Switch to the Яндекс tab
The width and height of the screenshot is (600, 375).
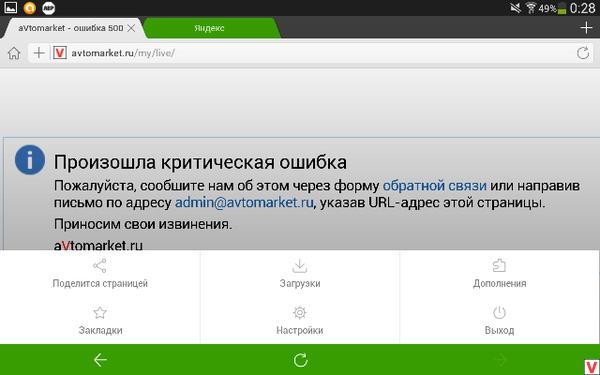212,28
